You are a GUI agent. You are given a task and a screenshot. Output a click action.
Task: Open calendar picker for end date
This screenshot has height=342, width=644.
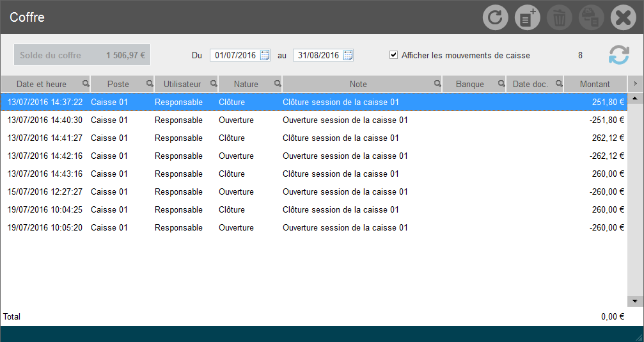(x=348, y=55)
